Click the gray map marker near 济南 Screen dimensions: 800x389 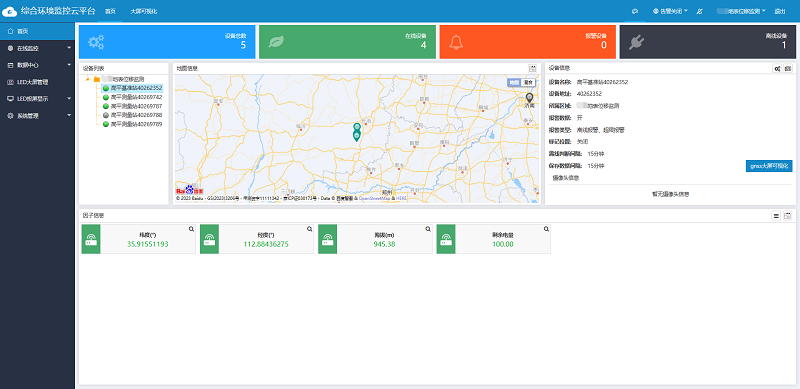click(530, 98)
